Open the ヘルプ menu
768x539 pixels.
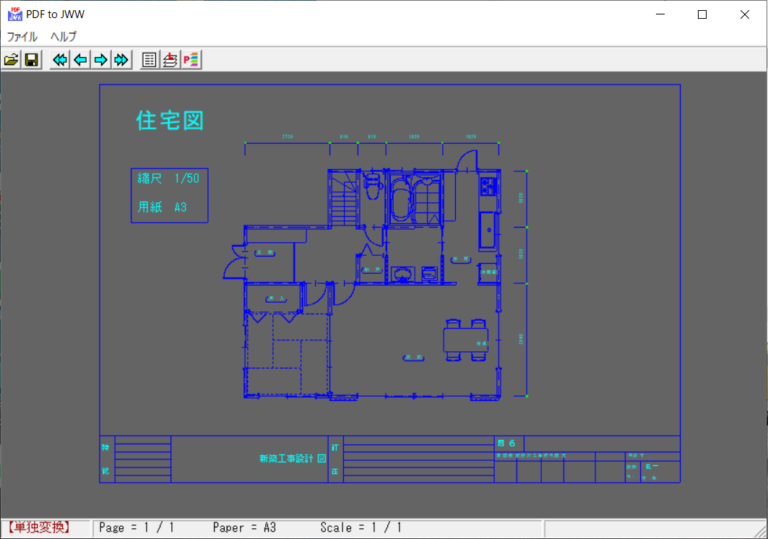point(63,36)
